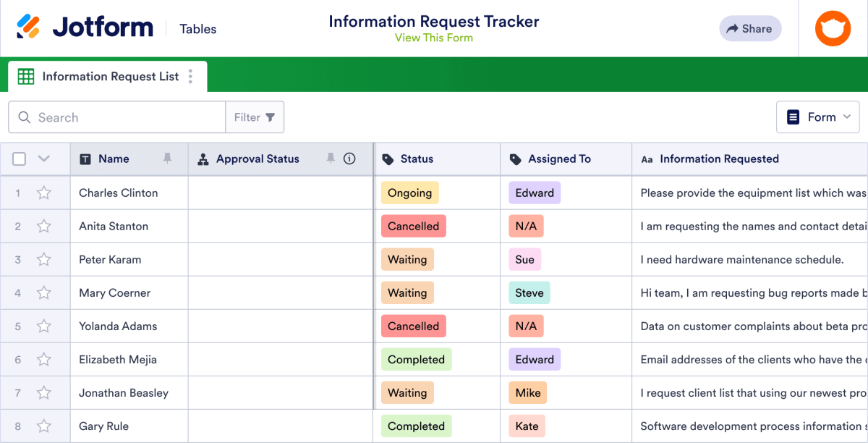Click the grid icon on the Information Request List tab

tap(26, 76)
